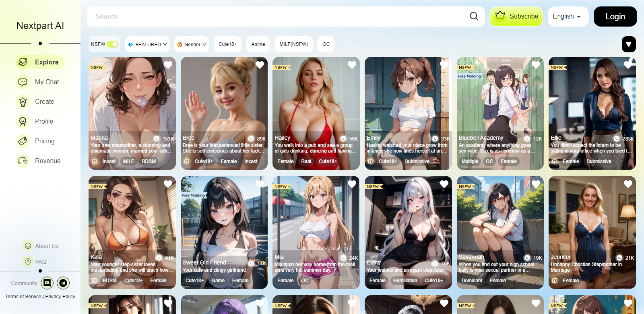Expand tags with black arrow button

pyautogui.click(x=629, y=44)
